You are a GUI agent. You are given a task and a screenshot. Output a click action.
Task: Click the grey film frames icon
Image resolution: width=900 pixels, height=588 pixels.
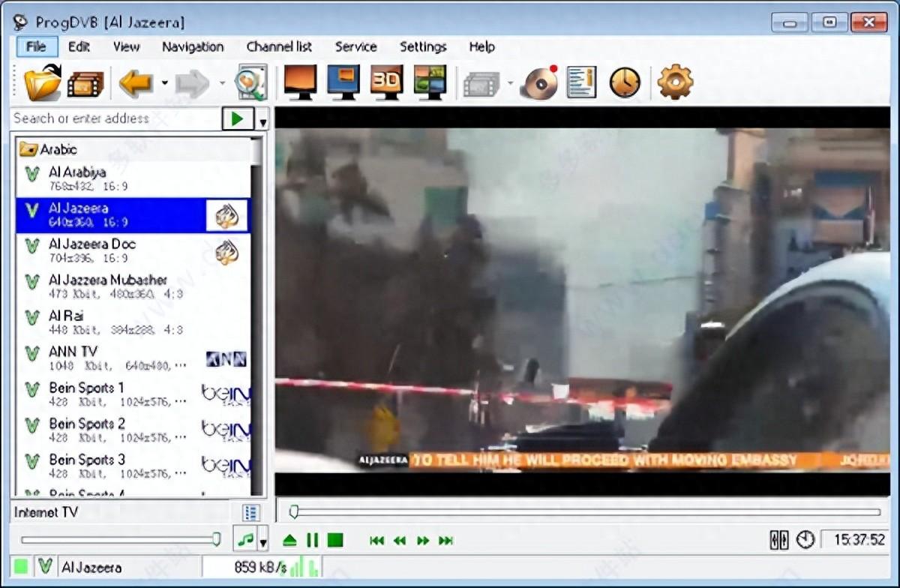pos(481,83)
